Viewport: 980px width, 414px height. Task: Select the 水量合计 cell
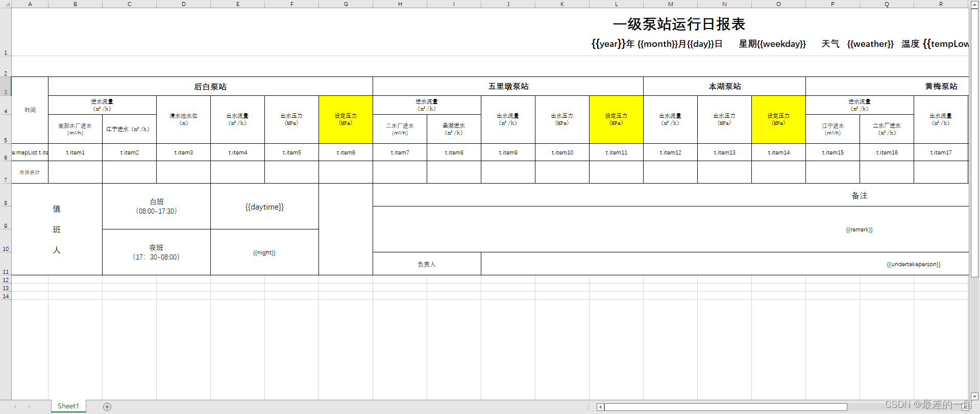click(x=30, y=172)
